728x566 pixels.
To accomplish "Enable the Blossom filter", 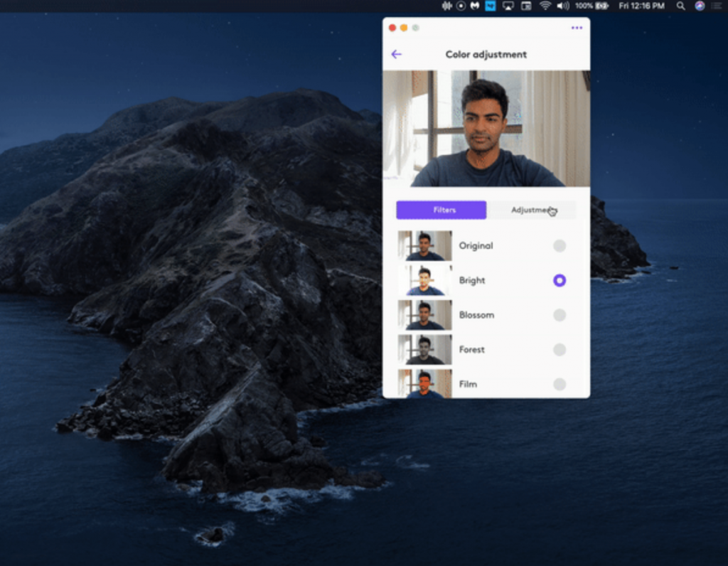I will click(560, 315).
